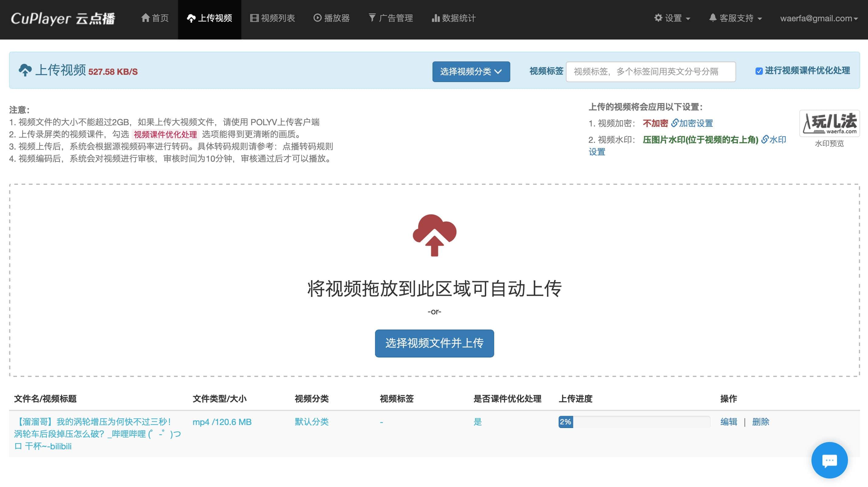Image resolution: width=868 pixels, height=487 pixels.
Task: Click the bell icon beside 客服支持
Action: tap(712, 18)
